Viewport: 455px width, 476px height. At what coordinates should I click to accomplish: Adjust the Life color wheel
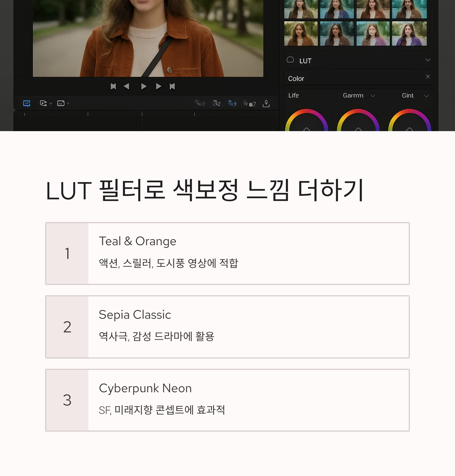pyautogui.click(x=307, y=121)
